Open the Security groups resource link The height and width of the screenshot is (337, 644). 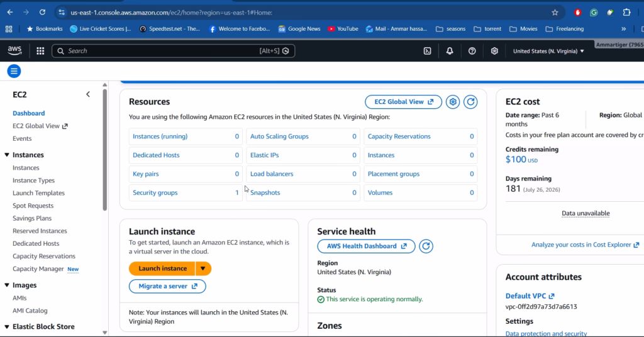click(155, 193)
